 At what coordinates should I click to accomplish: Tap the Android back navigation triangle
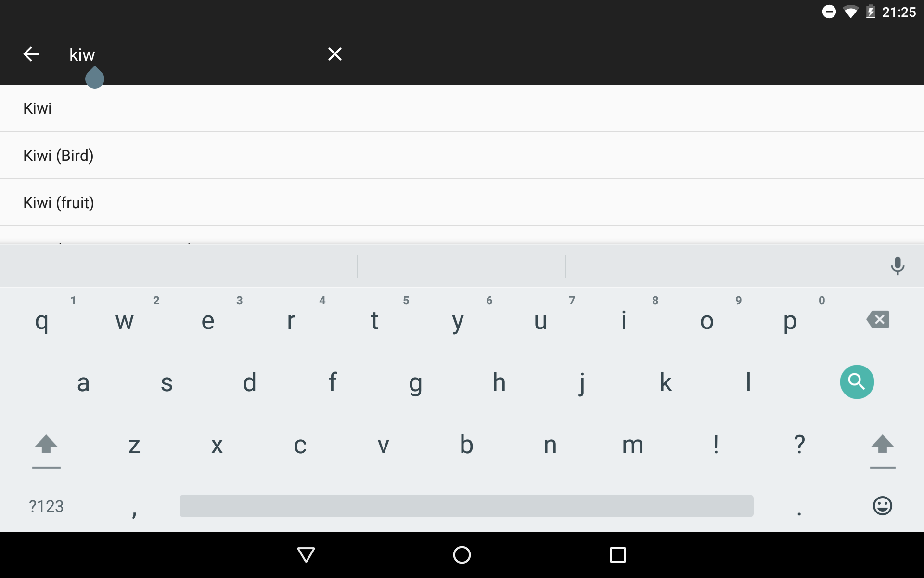coord(306,555)
